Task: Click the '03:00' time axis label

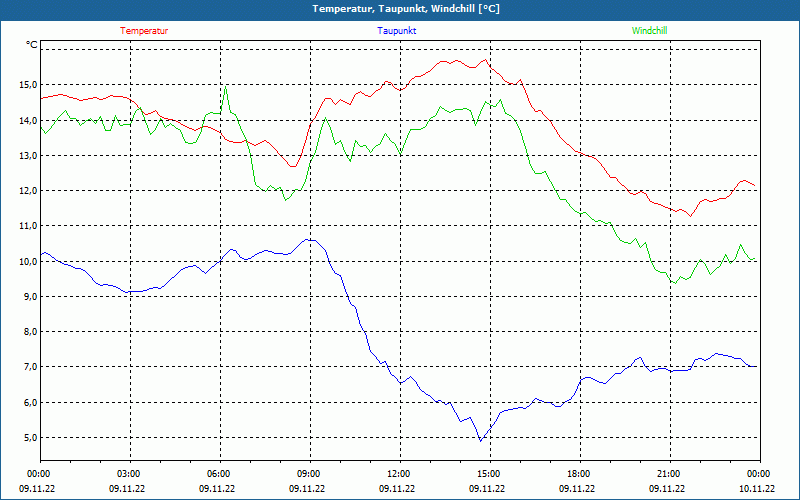Action: [x=127, y=474]
